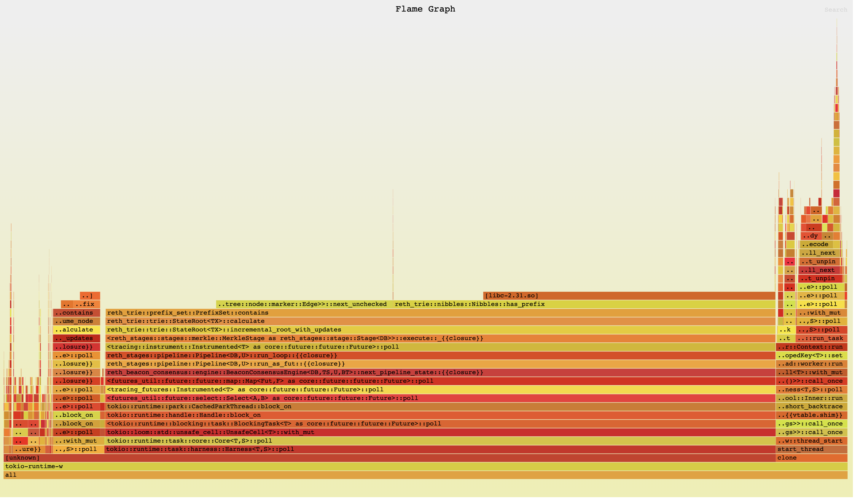This screenshot has height=504, width=863.
Task: Click the [libc-2.31.so] frame
Action: [629, 296]
